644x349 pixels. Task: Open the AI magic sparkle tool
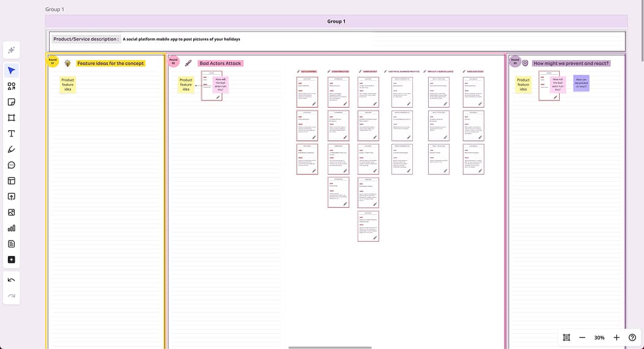click(x=11, y=50)
